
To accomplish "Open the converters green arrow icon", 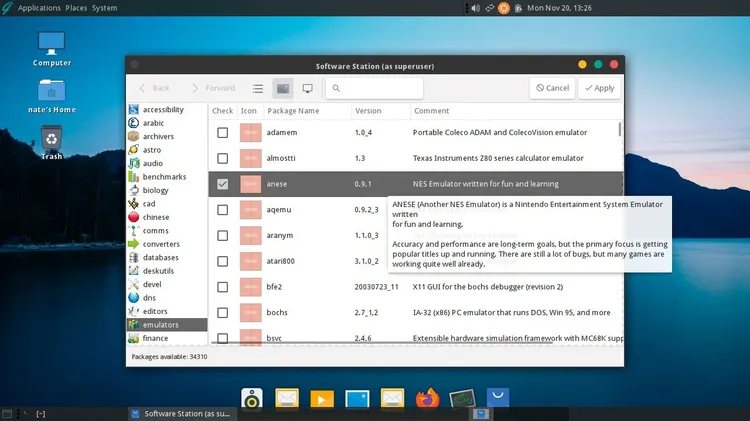I will click(133, 244).
